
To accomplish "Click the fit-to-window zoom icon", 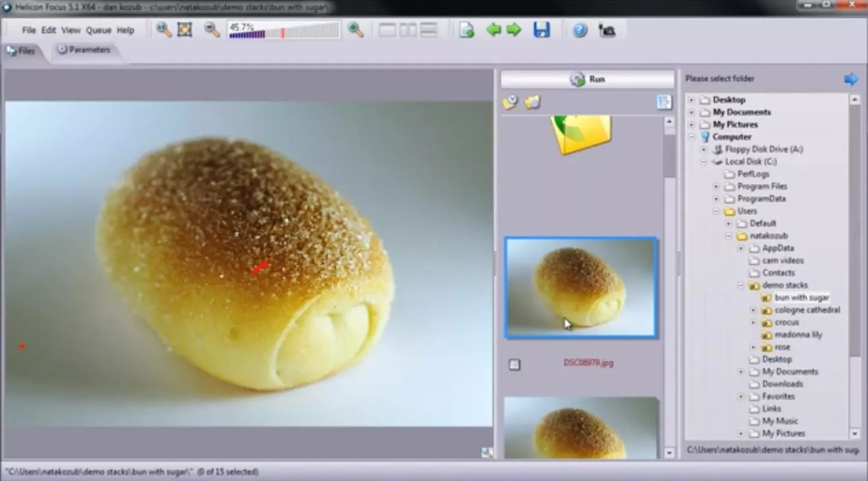I will click(x=185, y=29).
